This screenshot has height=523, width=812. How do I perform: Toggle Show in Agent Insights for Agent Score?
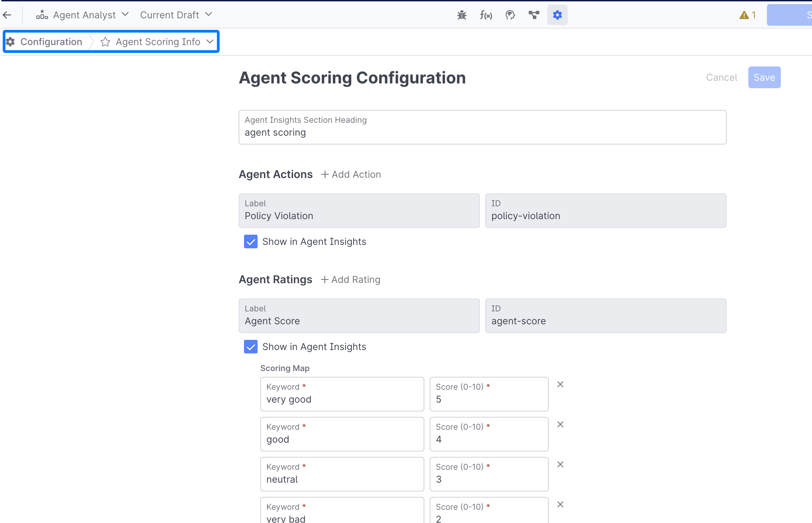click(250, 347)
